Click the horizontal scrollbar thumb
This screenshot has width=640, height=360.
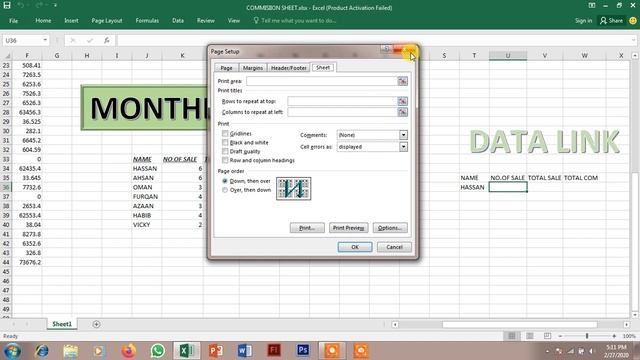click(520, 324)
